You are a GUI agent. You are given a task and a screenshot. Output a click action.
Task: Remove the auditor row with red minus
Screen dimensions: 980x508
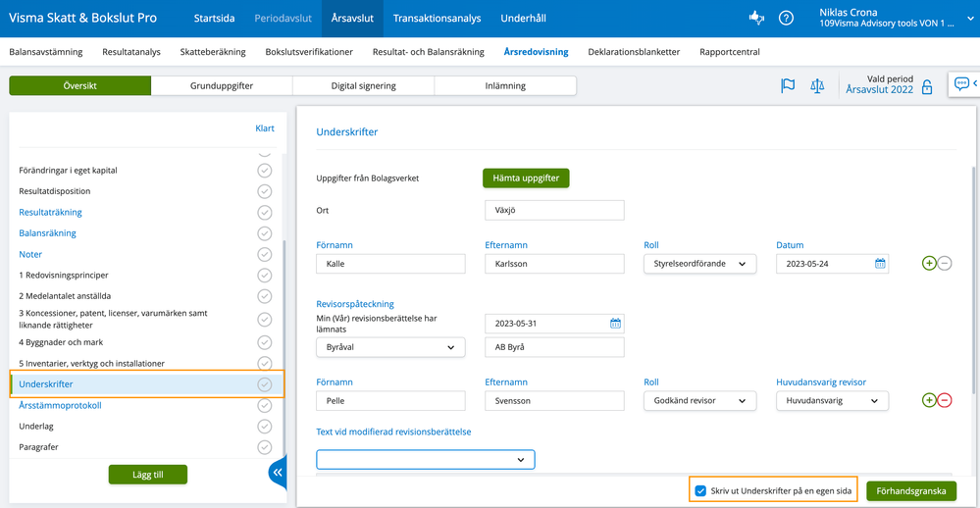click(x=945, y=400)
